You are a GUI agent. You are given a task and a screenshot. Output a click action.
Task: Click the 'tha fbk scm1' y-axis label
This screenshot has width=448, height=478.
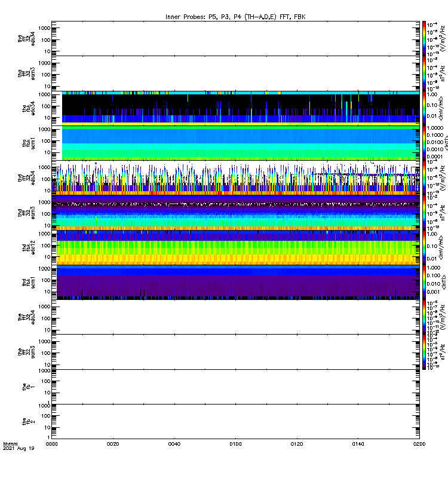(x=29, y=143)
